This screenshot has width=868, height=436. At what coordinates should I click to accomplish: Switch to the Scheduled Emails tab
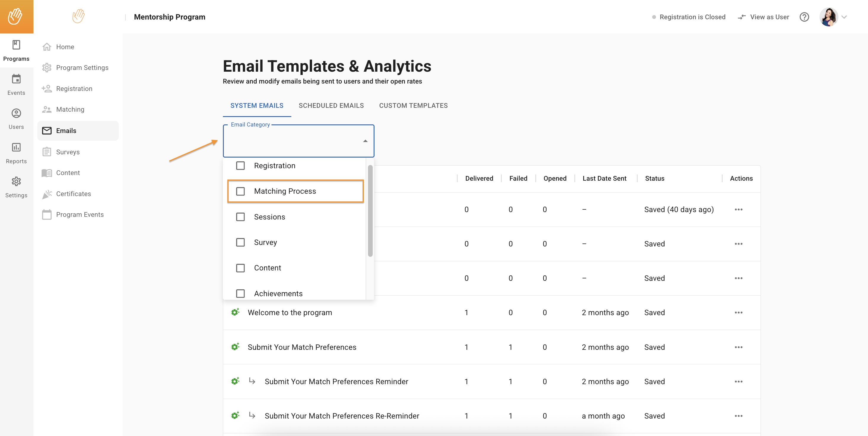[x=331, y=105]
